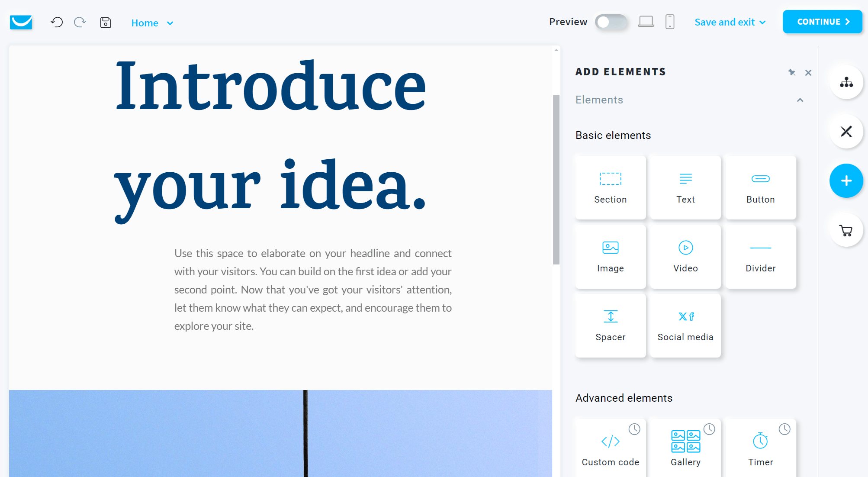Toggle mobile preview layout
Screen dimensions: 868x477
coord(670,23)
